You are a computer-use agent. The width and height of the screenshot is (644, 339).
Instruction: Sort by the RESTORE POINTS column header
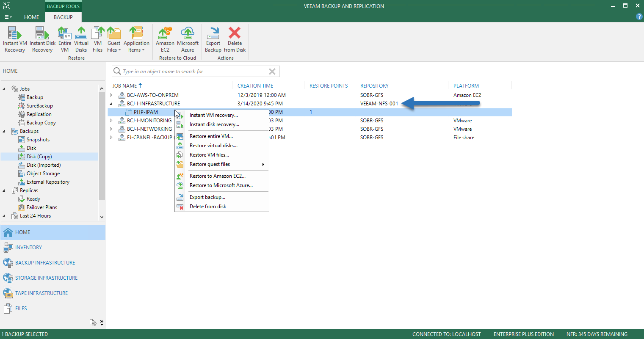(329, 85)
